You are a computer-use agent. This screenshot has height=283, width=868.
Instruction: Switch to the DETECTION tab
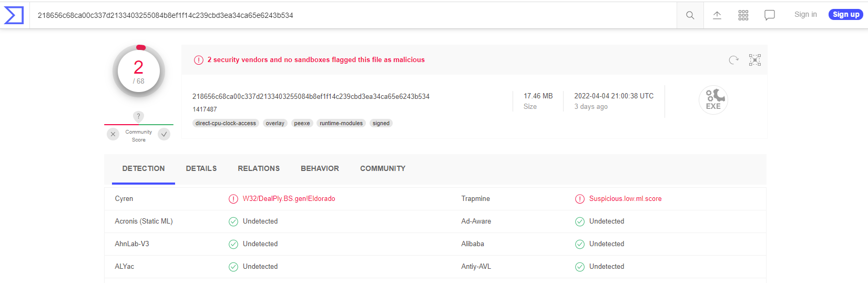(144, 168)
